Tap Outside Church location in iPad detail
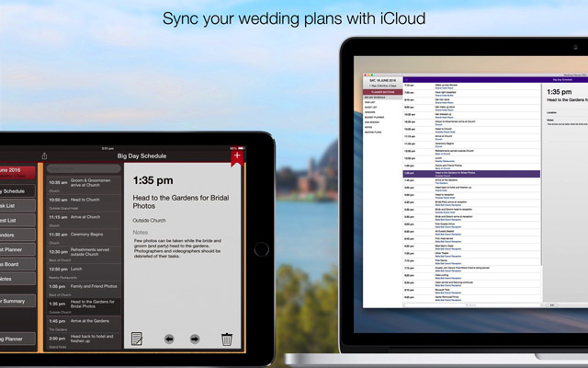The width and height of the screenshot is (588, 368). click(x=149, y=221)
